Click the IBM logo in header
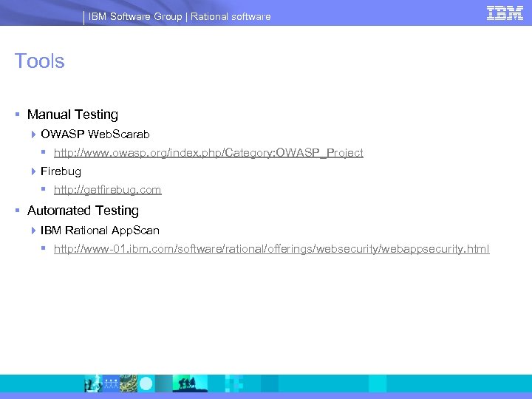The height and width of the screenshot is (399, 532). pyautogui.click(x=505, y=13)
